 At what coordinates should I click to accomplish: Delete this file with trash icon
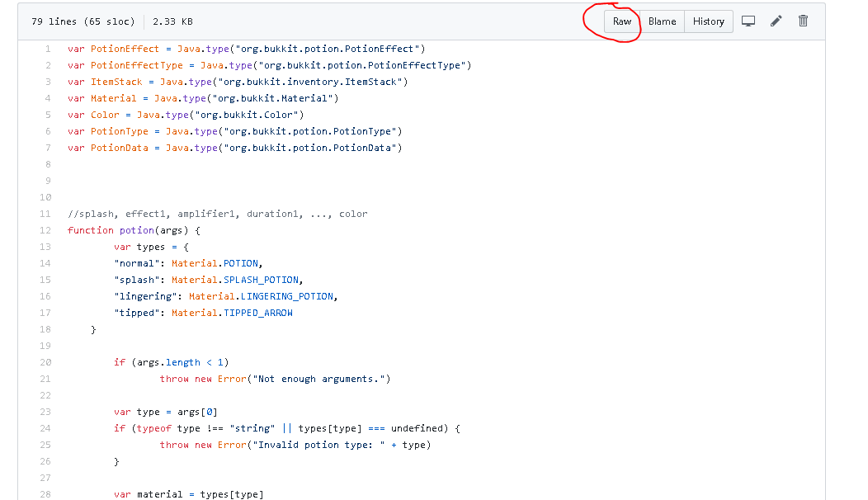coord(804,21)
